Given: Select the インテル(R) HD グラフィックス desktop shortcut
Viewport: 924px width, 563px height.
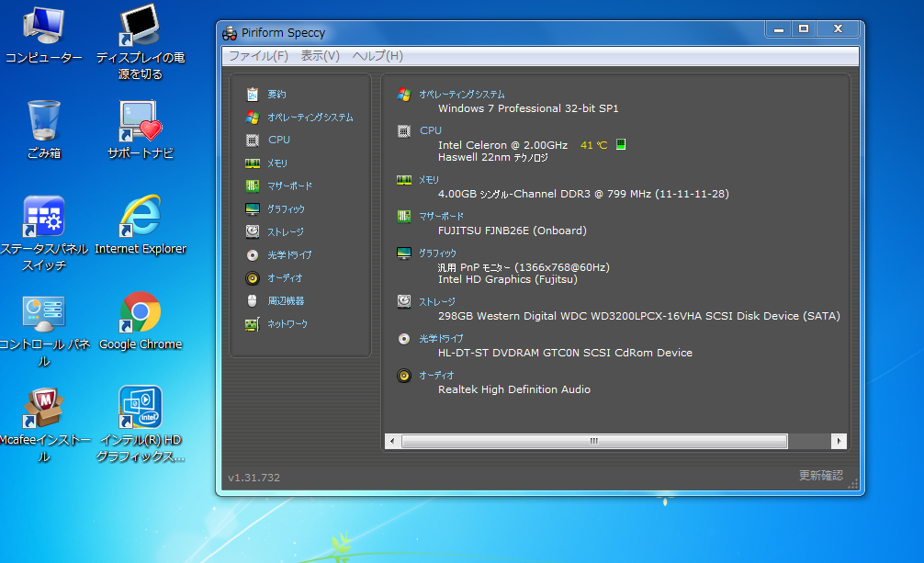Looking at the screenshot, I should click(x=141, y=424).
